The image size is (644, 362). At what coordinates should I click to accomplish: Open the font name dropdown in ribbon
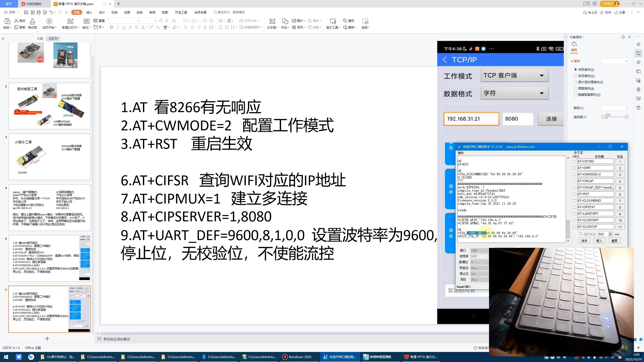[x=138, y=21]
